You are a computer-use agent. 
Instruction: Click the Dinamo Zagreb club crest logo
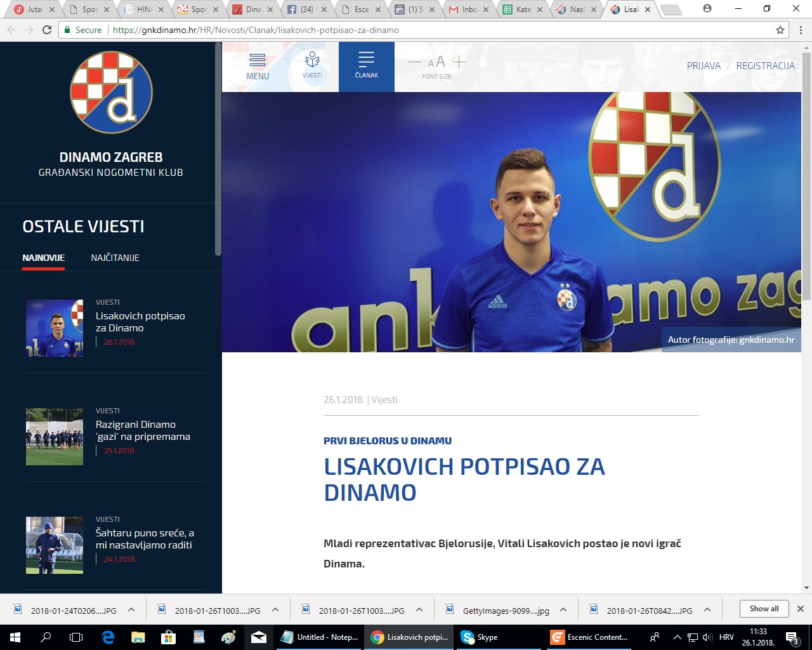point(111,93)
